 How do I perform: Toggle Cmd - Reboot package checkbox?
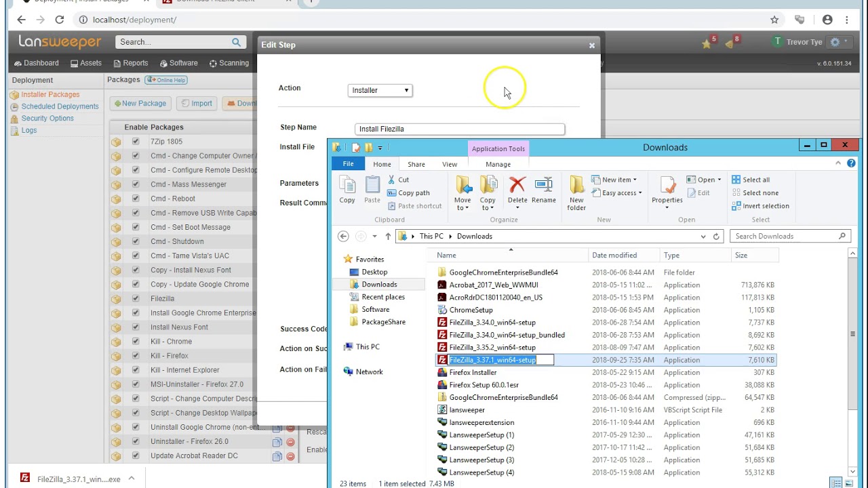pyautogui.click(x=136, y=199)
